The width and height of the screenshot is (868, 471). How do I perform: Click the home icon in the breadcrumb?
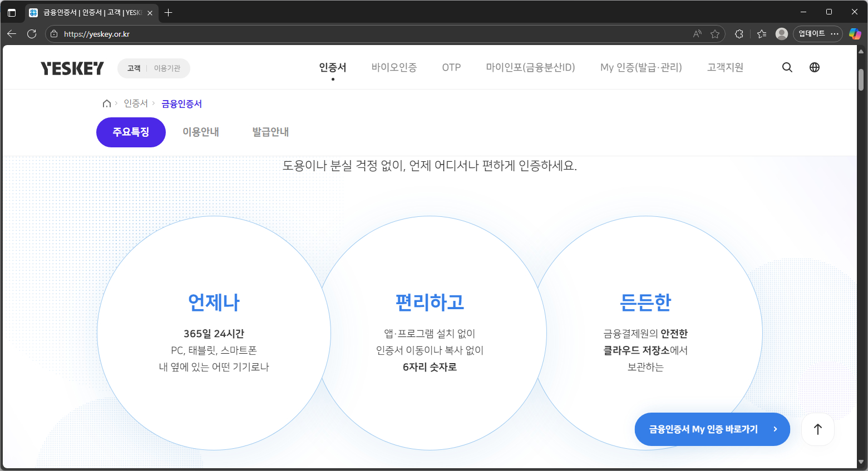107,103
